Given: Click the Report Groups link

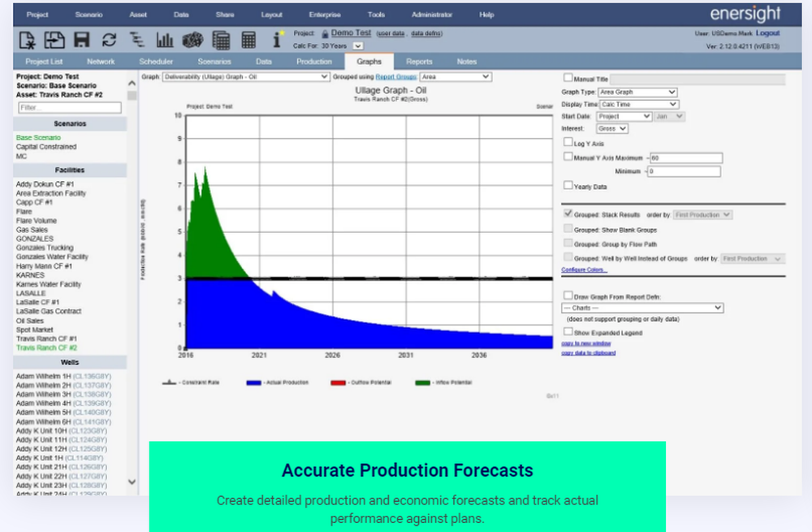Looking at the screenshot, I should (395, 76).
